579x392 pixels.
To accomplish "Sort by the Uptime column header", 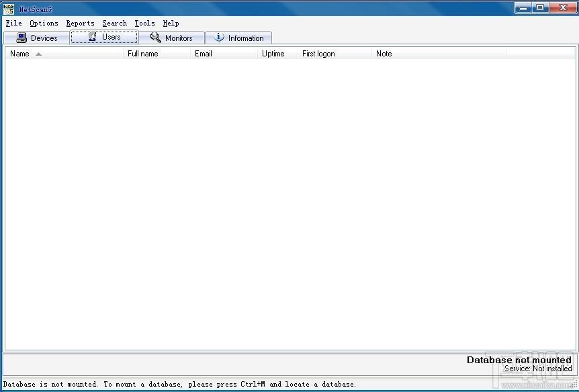I will (277, 54).
